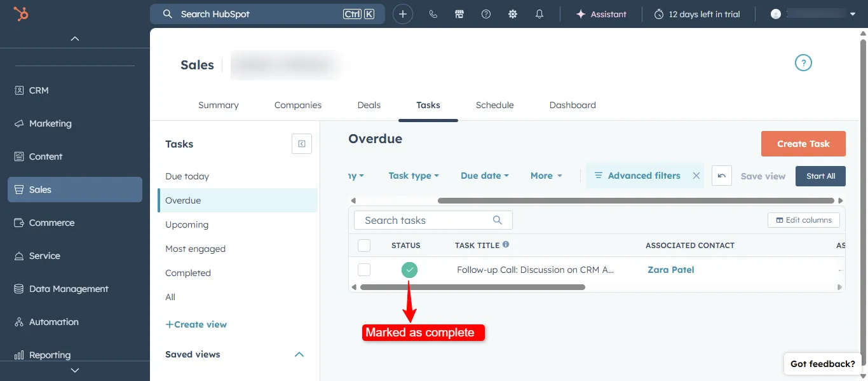
Task: Tick the Follow-up Call task checkbox
Action: coord(364,270)
